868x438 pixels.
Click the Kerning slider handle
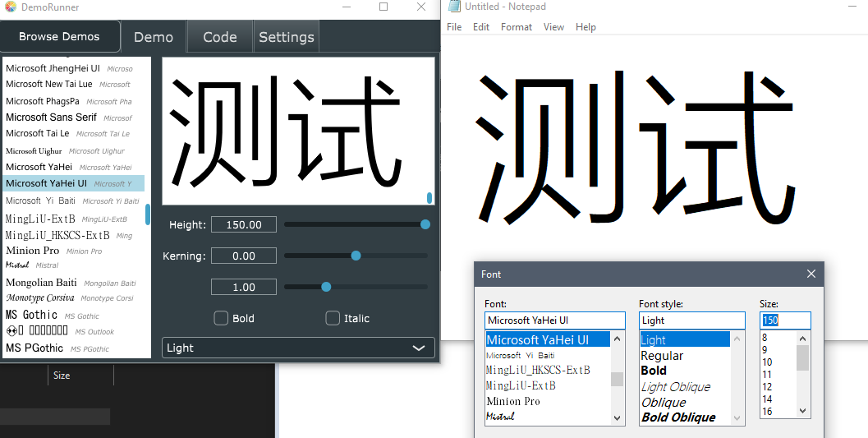pyautogui.click(x=356, y=256)
